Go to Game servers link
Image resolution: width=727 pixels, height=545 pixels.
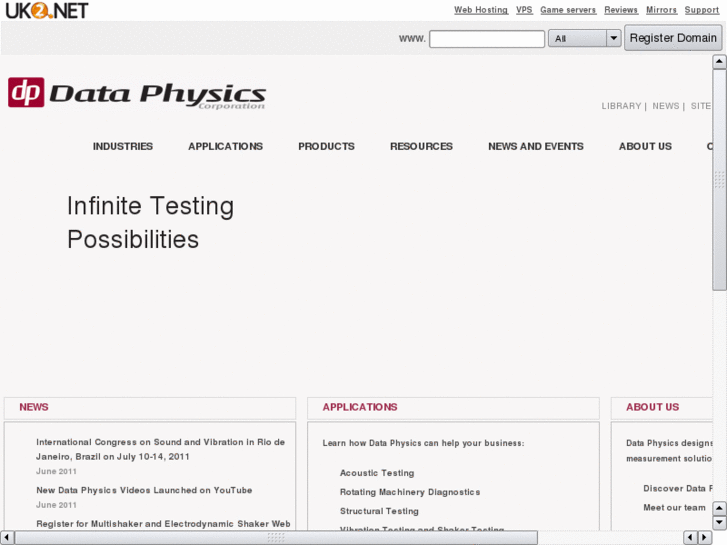[x=568, y=10]
